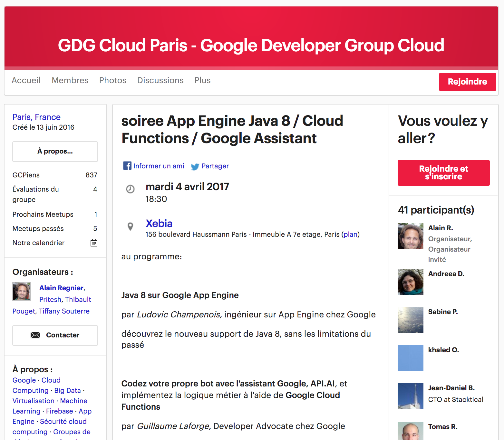Open Alain R. participant name
The width and height of the screenshot is (504, 440).
441,228
